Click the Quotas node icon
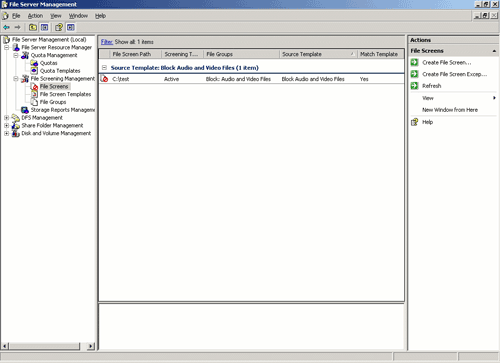500x363 pixels. pyautogui.click(x=34, y=63)
